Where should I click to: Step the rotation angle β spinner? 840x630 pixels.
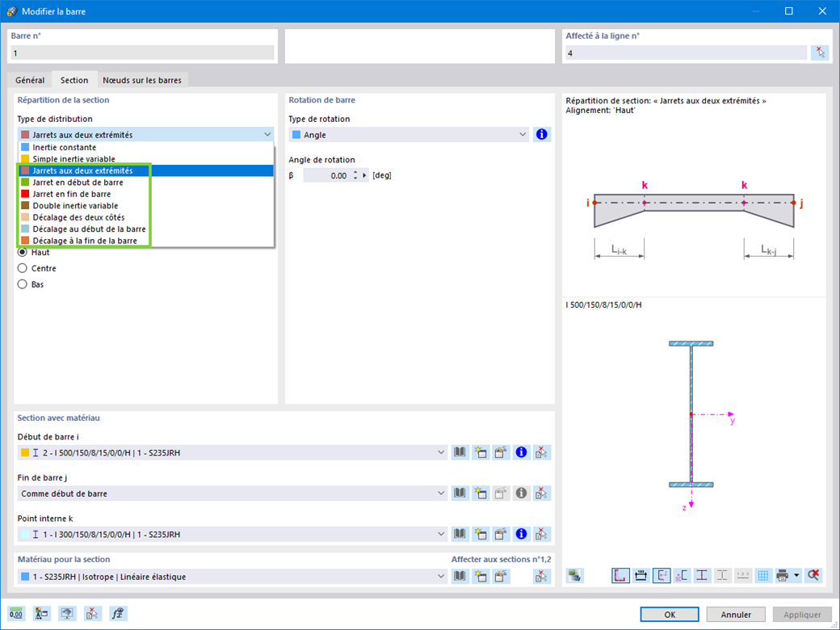pyautogui.click(x=355, y=176)
